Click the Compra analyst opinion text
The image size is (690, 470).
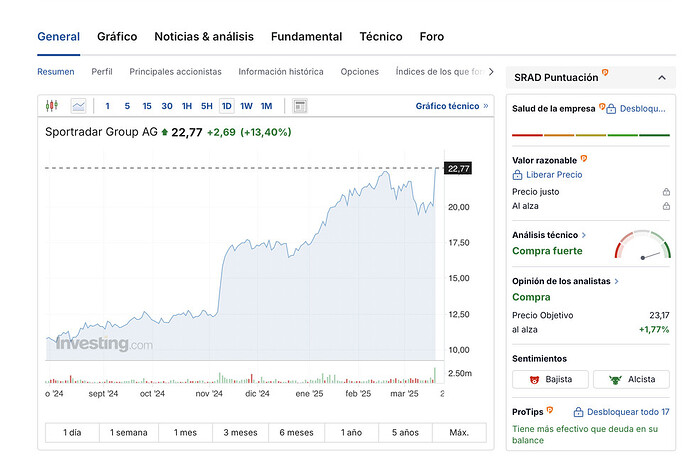coord(531,297)
